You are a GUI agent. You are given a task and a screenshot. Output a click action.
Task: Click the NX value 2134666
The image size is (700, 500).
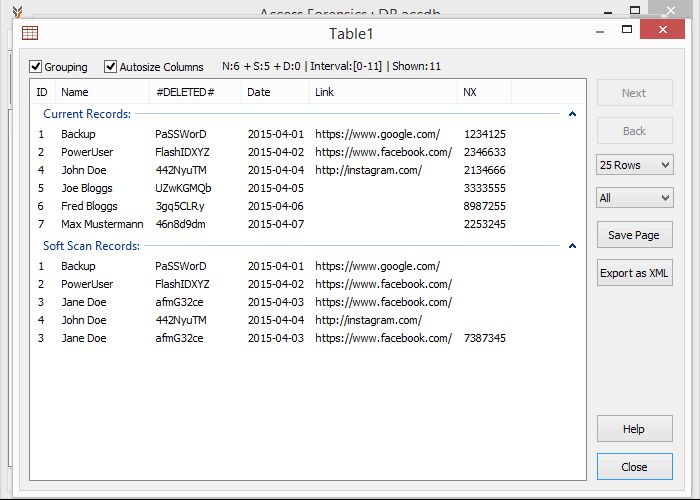pyautogui.click(x=485, y=170)
